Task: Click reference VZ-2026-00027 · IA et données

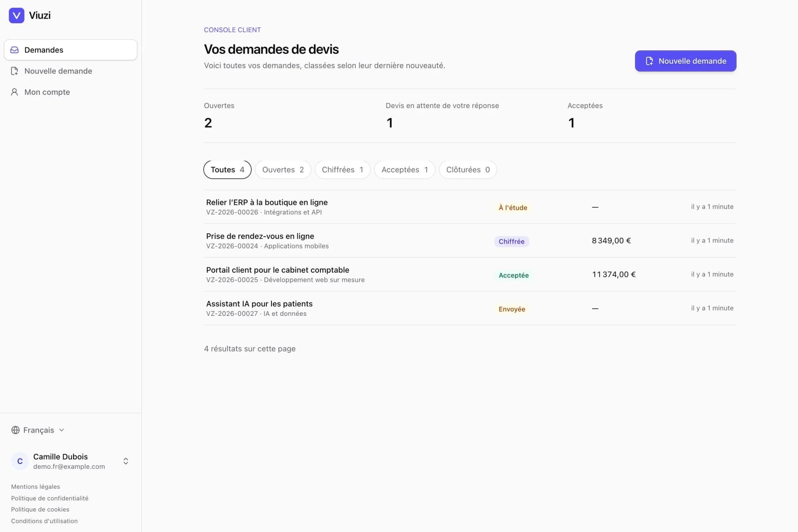Action: [256, 314]
